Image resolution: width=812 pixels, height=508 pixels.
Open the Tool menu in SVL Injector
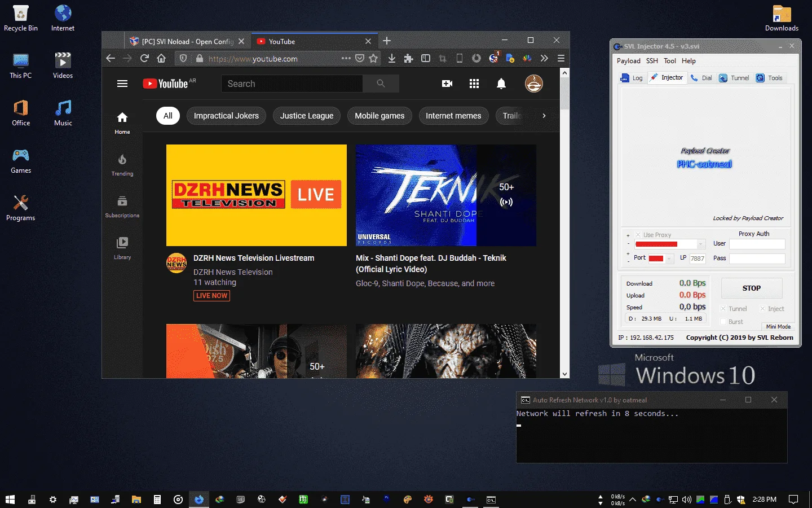click(x=670, y=61)
